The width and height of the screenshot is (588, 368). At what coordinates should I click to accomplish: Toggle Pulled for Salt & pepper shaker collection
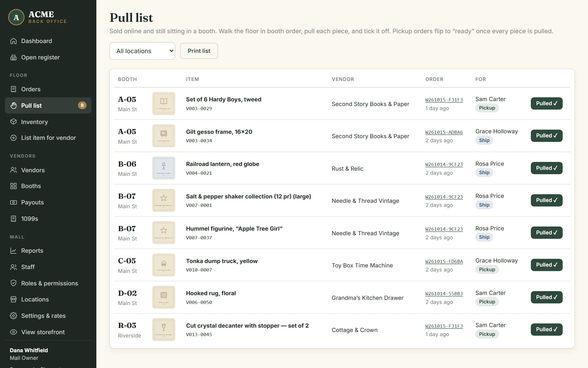click(547, 200)
